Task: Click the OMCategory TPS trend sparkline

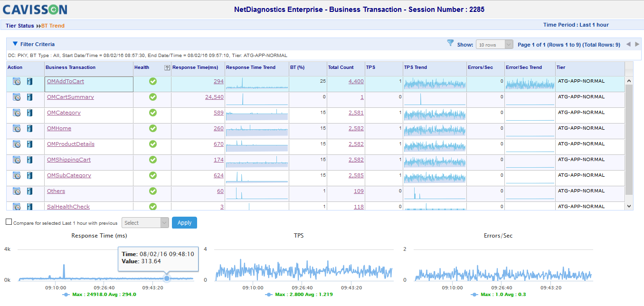Action: point(434,115)
